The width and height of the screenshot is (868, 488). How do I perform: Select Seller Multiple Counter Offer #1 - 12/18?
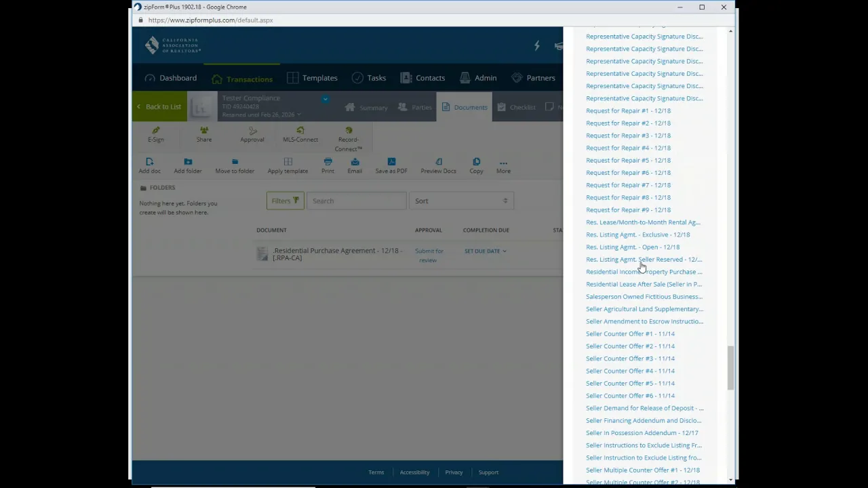coord(643,470)
